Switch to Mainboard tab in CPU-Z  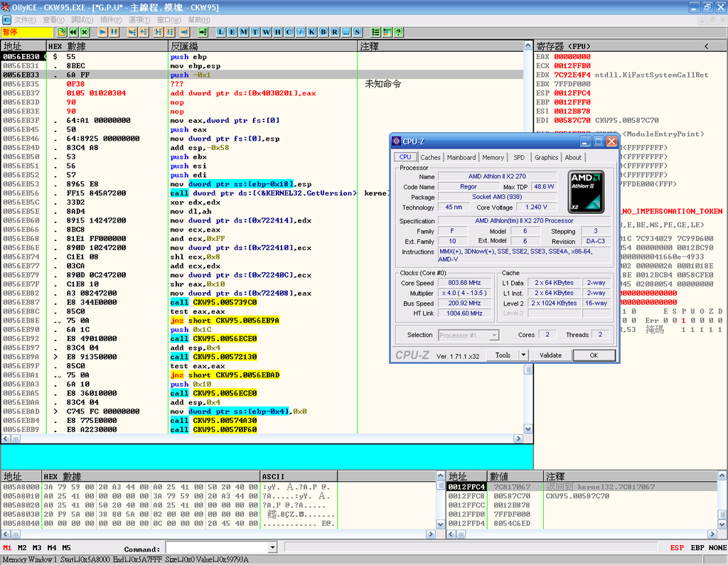point(461,157)
